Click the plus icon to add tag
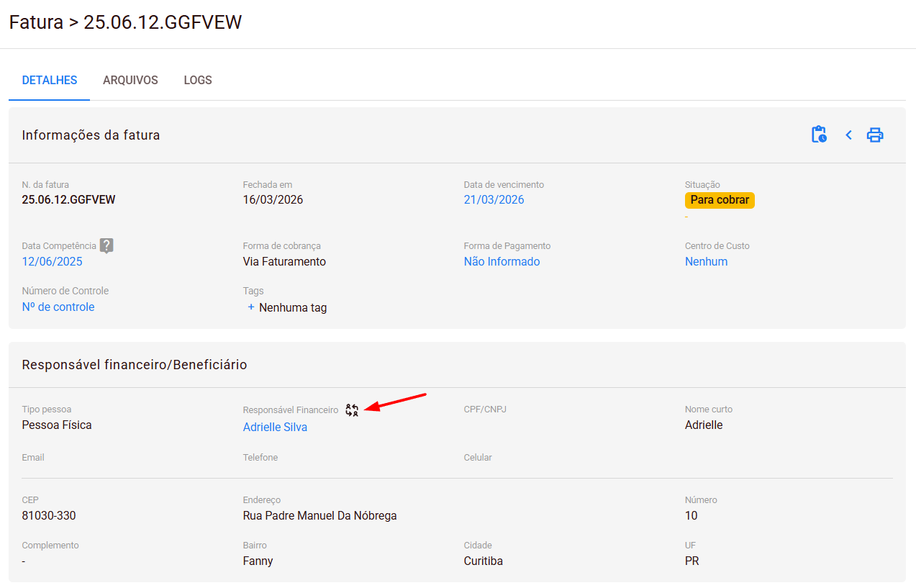This screenshot has height=588, width=916. 251,307
